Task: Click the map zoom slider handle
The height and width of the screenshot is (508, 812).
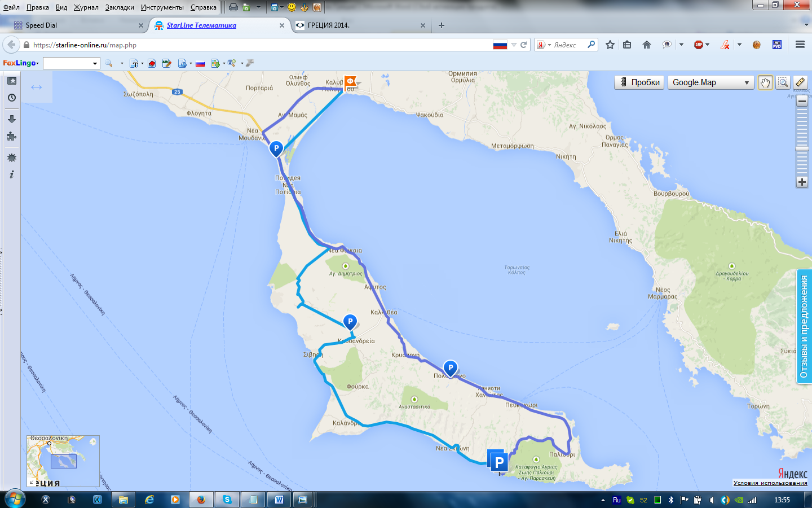Action: 802,148
